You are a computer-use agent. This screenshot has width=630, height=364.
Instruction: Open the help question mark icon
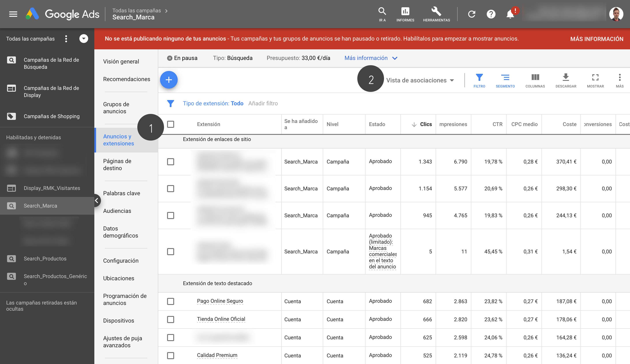491,14
